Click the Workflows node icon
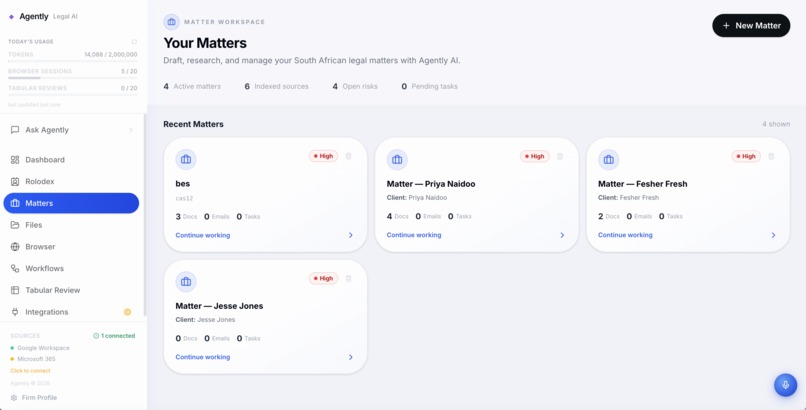 point(15,268)
